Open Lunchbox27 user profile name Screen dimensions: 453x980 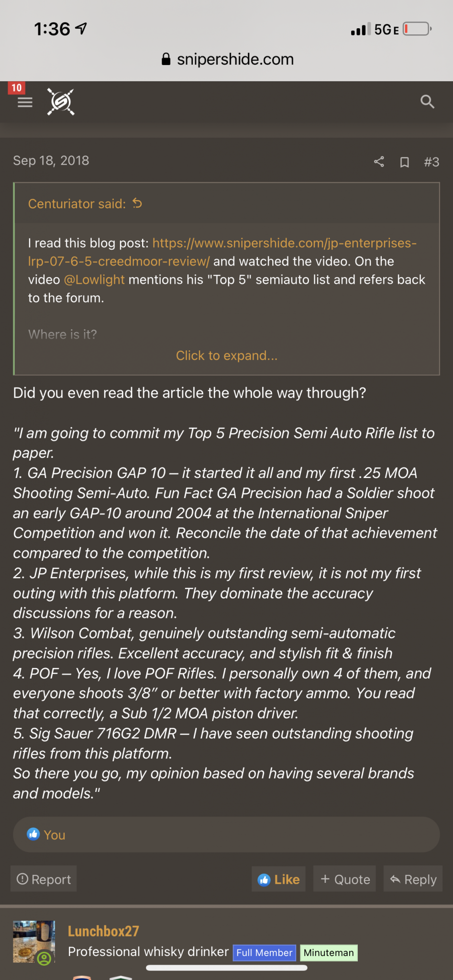click(103, 931)
